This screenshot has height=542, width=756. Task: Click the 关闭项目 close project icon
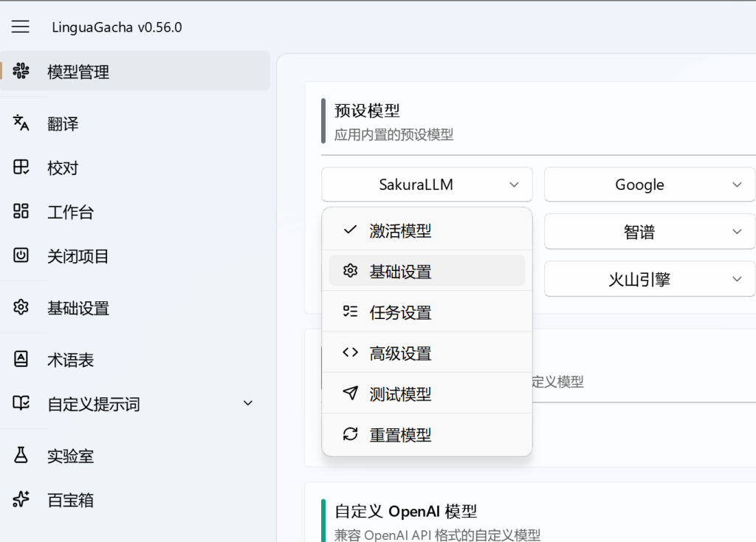click(21, 256)
